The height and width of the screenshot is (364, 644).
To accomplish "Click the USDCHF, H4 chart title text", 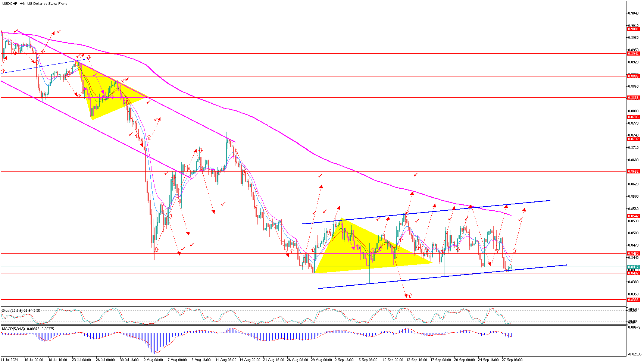I will [35, 4].
